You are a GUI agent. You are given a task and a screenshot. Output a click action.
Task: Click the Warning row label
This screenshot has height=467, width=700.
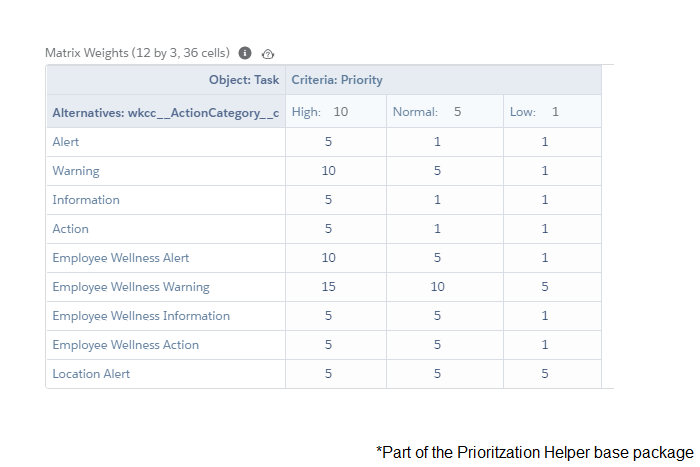coord(76,171)
